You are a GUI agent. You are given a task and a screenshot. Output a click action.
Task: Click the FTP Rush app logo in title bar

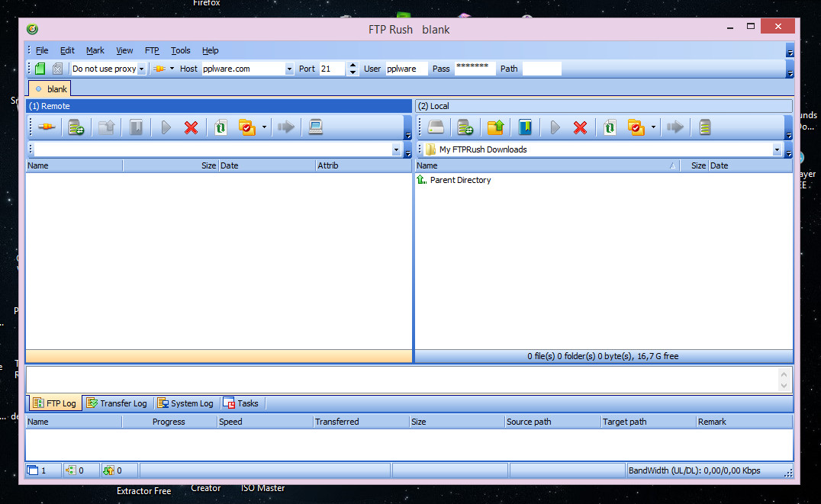32,29
